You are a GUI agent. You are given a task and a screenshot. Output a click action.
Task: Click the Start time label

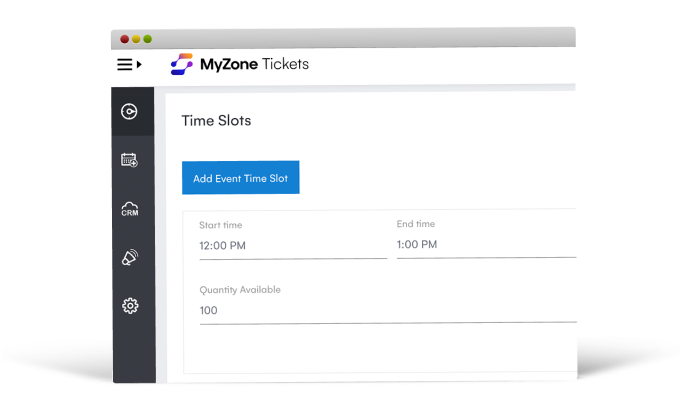click(221, 225)
